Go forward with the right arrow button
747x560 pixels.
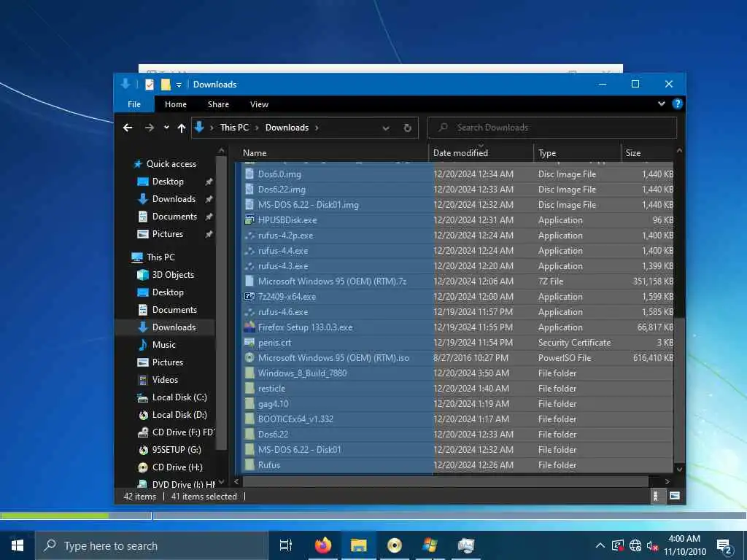click(149, 128)
